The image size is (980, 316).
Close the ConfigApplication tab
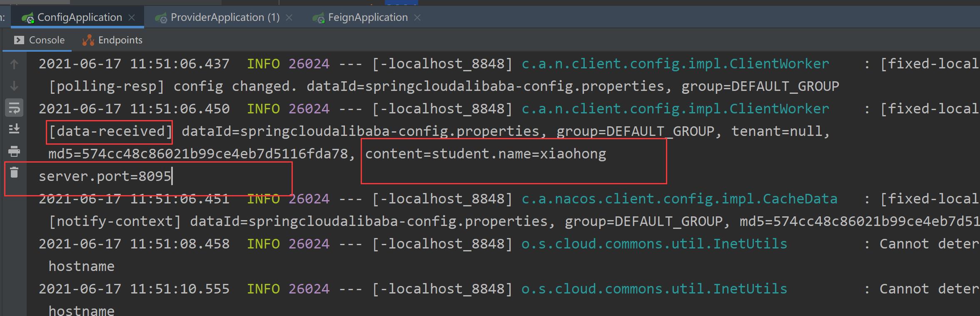[x=132, y=18]
